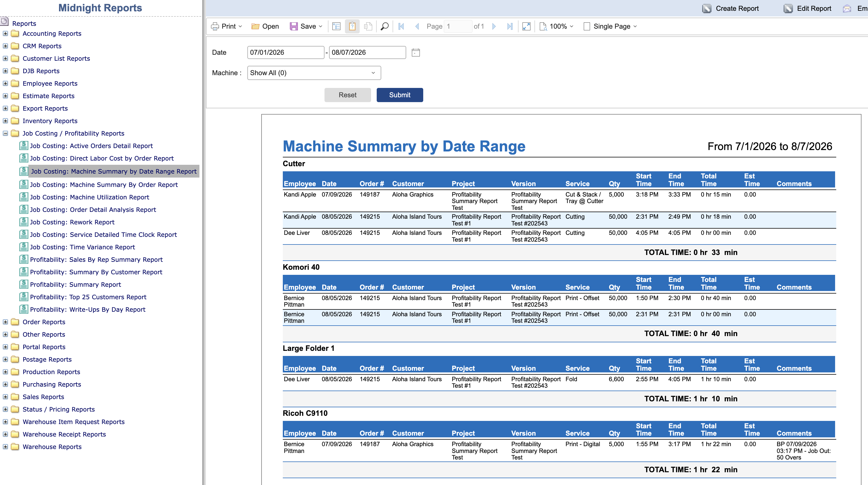
Task: Toggle full screen view icon
Action: coord(526,26)
